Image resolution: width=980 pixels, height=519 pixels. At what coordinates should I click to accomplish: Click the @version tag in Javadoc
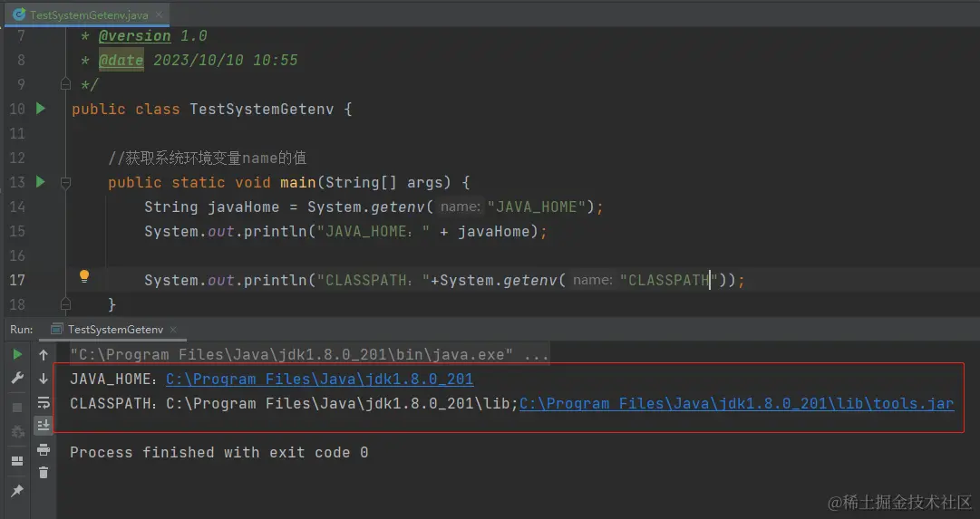[134, 35]
